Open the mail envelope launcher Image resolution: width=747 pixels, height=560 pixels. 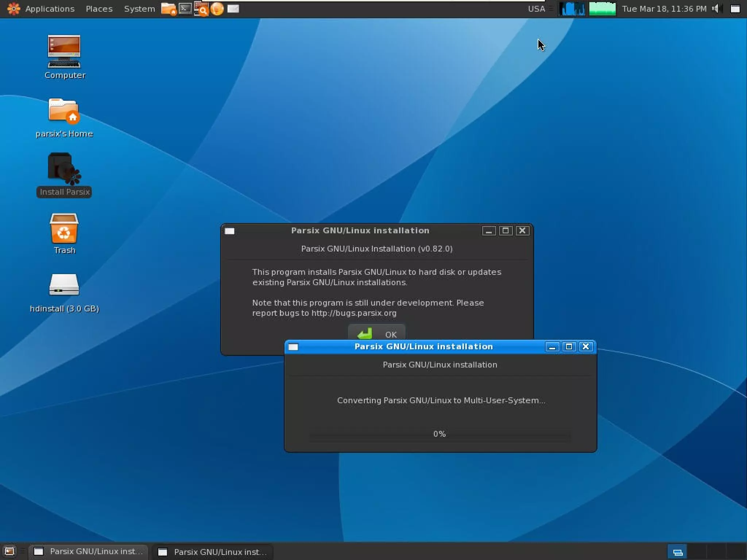(233, 9)
